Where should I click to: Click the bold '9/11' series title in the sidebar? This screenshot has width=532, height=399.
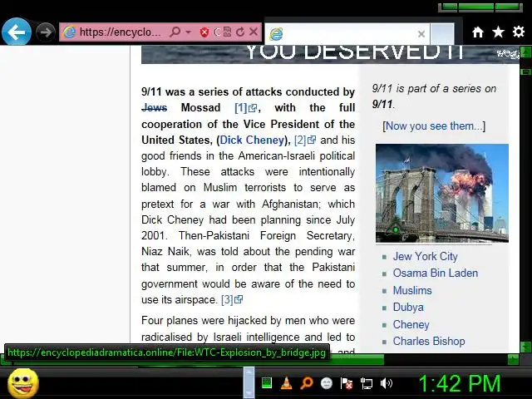click(382, 104)
